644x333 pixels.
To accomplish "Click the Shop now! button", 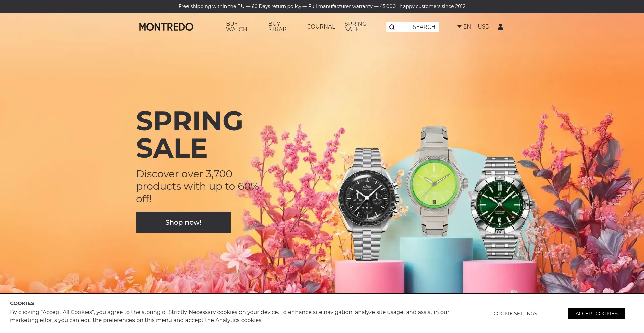I will [x=183, y=222].
